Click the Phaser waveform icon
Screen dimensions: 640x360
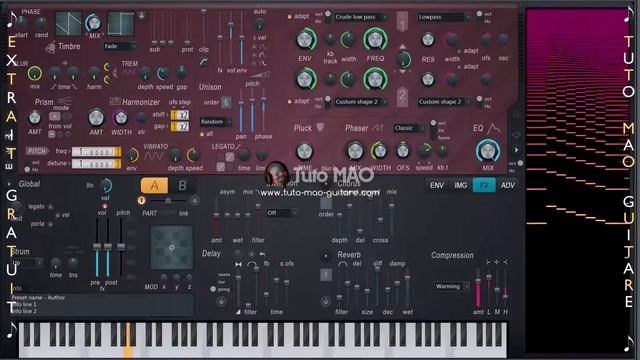click(x=378, y=128)
